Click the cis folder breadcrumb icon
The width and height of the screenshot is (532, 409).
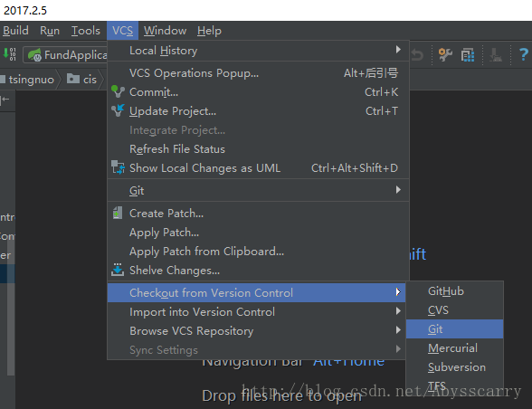(x=73, y=79)
